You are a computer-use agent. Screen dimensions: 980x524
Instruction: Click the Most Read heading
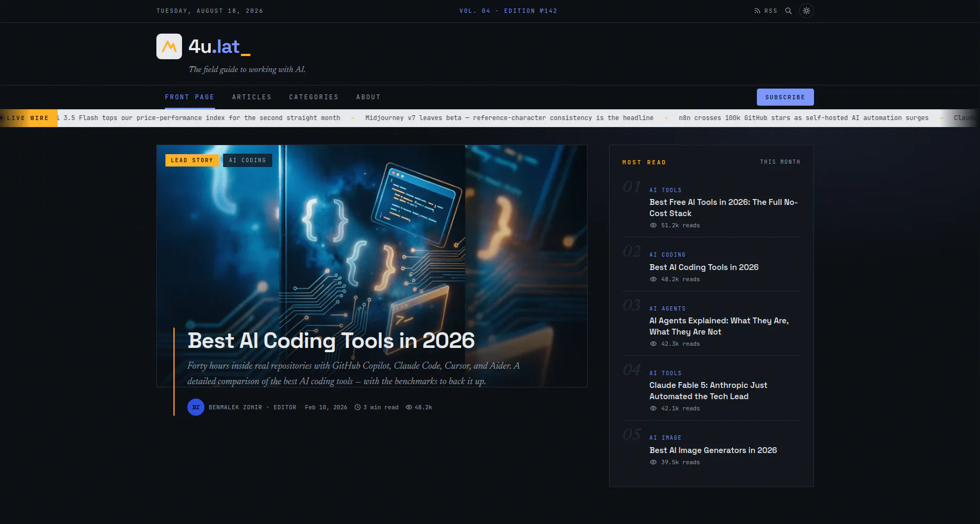(644, 162)
